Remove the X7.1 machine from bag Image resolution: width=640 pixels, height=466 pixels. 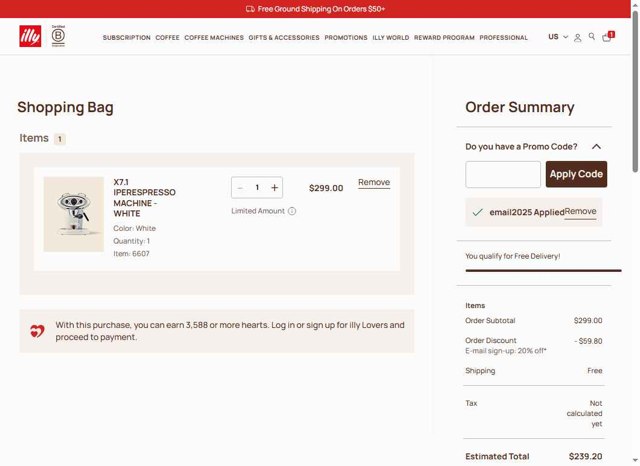tap(374, 182)
